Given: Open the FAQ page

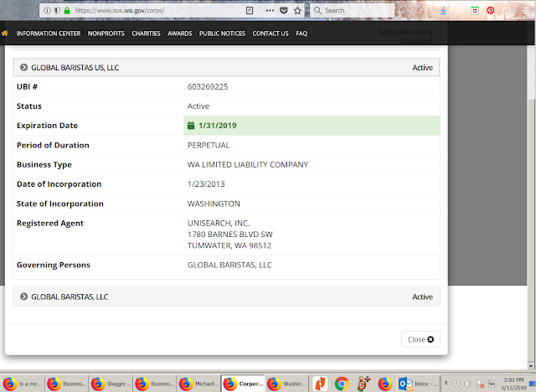Looking at the screenshot, I should [301, 34].
